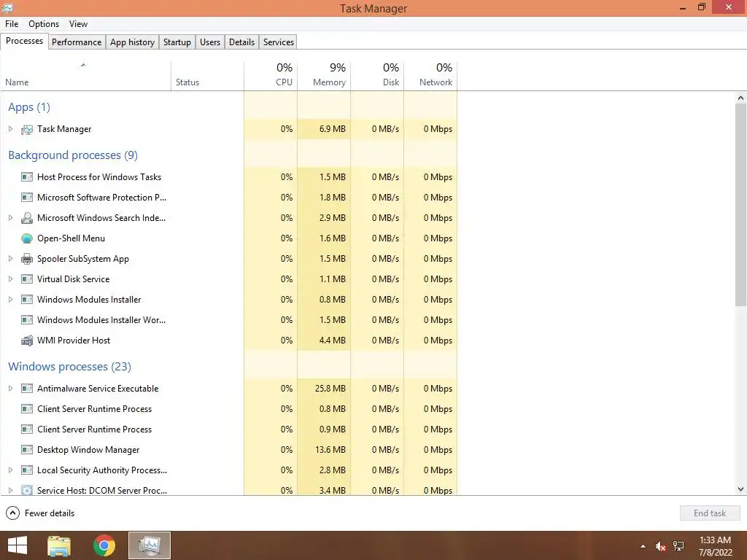747x560 pixels.
Task: Switch to the Startup tab
Action: tap(177, 42)
